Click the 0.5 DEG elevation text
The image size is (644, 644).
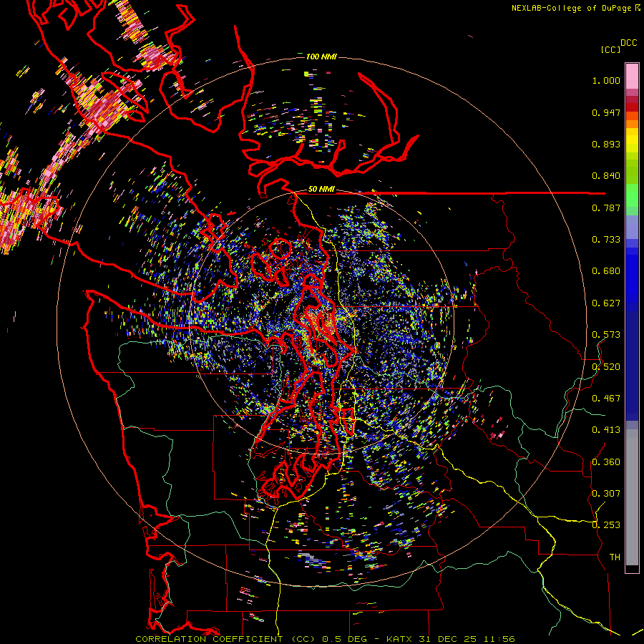[343, 639]
